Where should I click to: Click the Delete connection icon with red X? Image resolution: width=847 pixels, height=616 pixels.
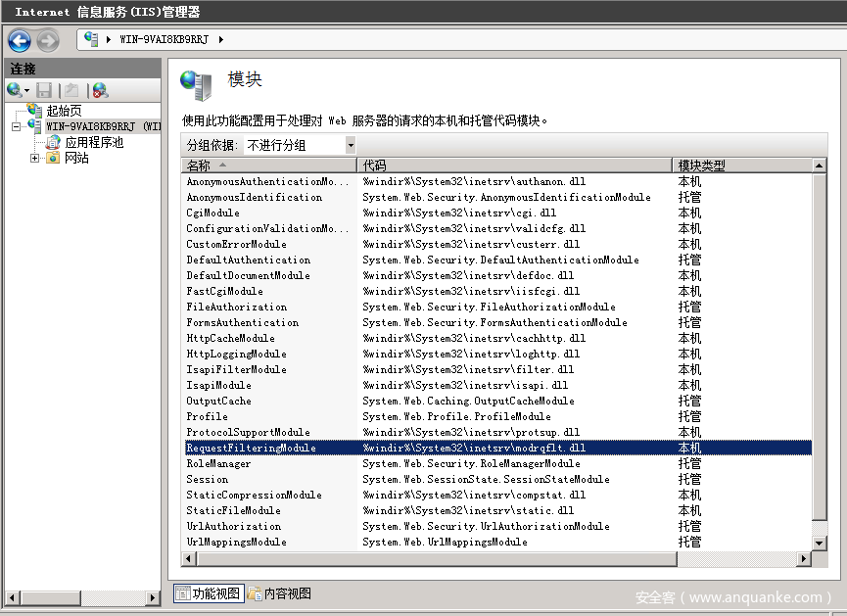(x=98, y=90)
